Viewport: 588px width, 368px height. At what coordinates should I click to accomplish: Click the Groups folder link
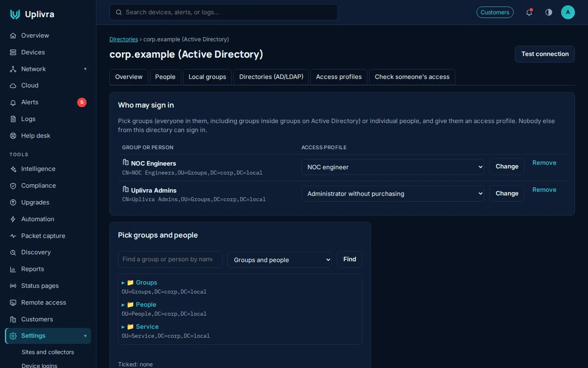[x=147, y=283]
